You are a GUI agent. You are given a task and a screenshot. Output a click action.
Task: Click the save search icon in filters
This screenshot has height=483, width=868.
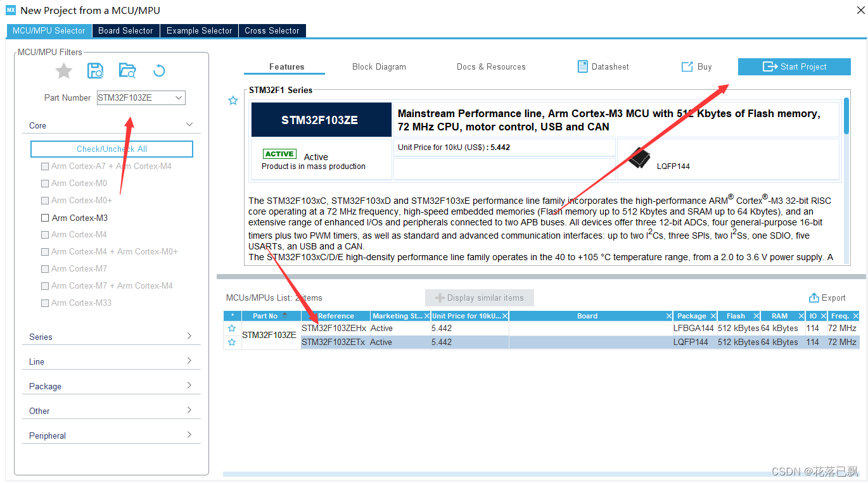[95, 71]
